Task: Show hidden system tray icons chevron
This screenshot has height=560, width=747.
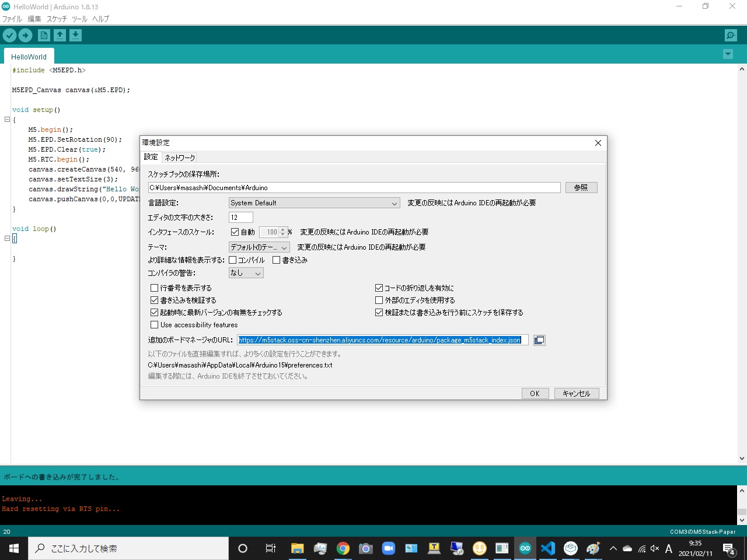Action: [613, 548]
